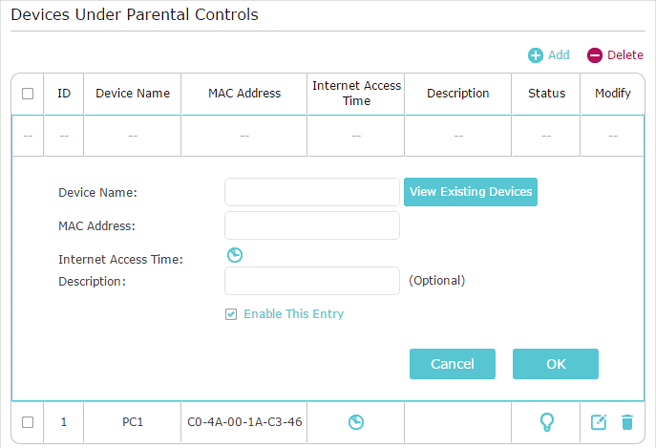Toggle PC1 status light bulb icon

click(x=547, y=422)
